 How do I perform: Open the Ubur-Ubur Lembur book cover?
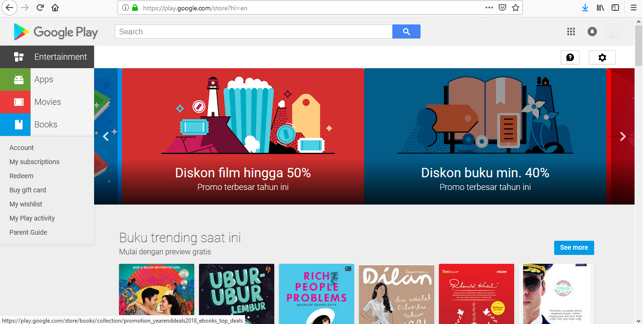tap(237, 294)
